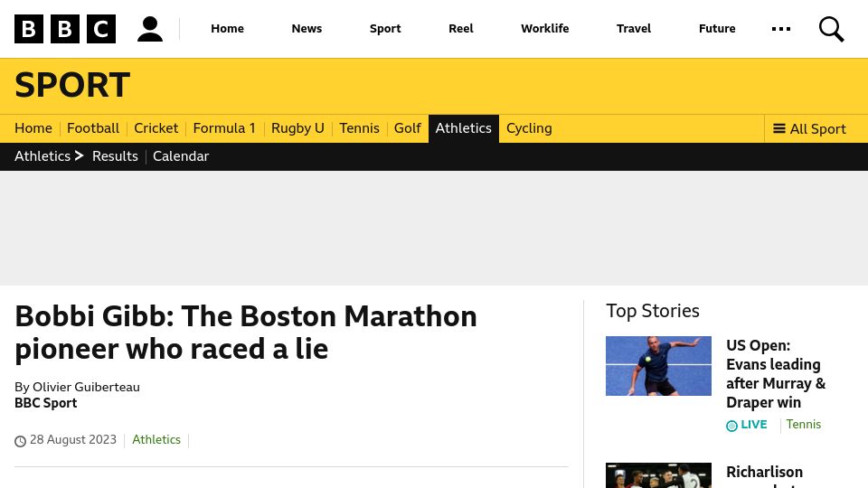
Task: Open Worklife in top navigation
Action: [x=544, y=29]
